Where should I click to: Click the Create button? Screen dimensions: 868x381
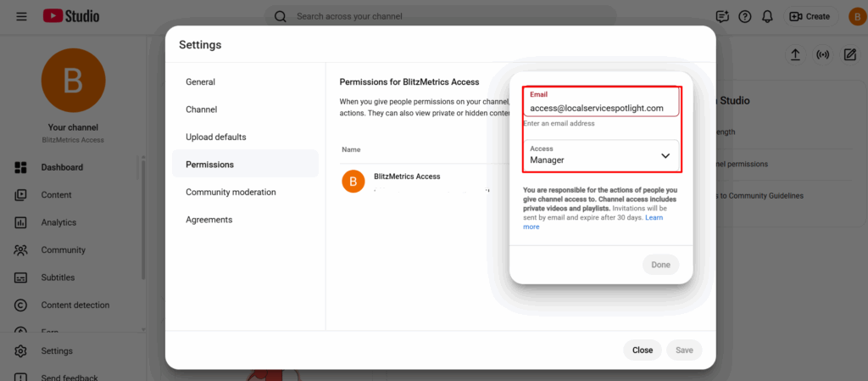coord(810,16)
